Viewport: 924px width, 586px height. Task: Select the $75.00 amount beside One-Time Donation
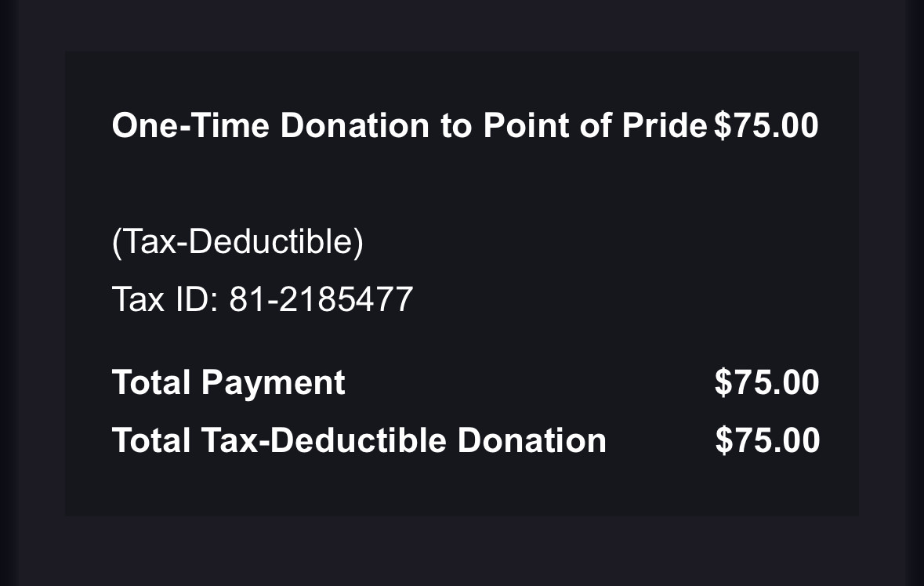click(x=766, y=126)
